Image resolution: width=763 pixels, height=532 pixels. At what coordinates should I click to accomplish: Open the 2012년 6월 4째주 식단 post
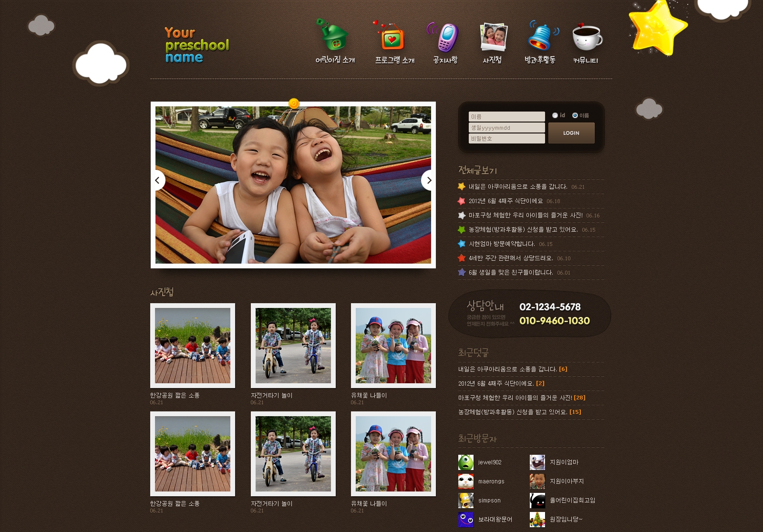(x=505, y=201)
